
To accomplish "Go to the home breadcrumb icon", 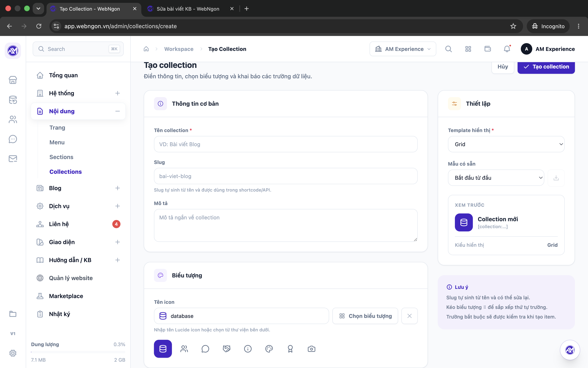I will 146,49.
